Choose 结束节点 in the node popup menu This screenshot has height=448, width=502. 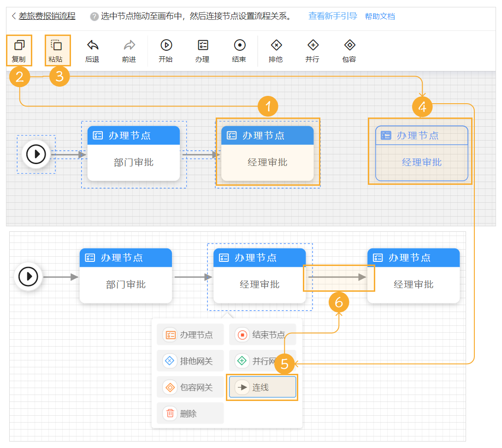[x=263, y=335]
